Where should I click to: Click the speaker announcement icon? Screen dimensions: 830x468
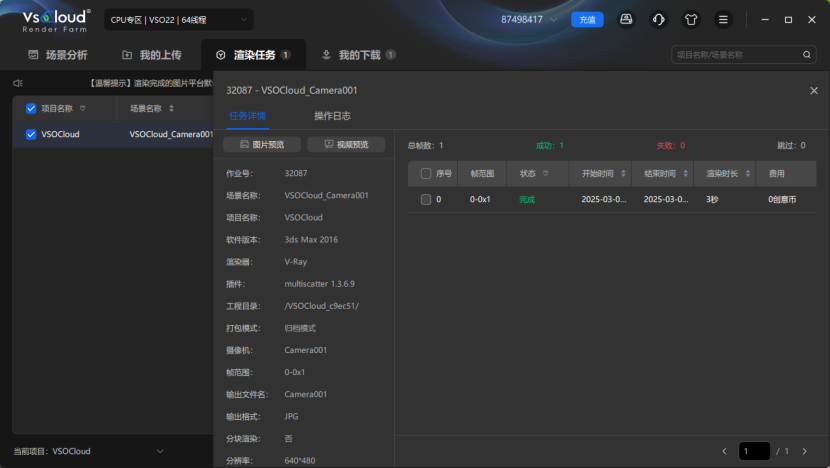(x=18, y=83)
